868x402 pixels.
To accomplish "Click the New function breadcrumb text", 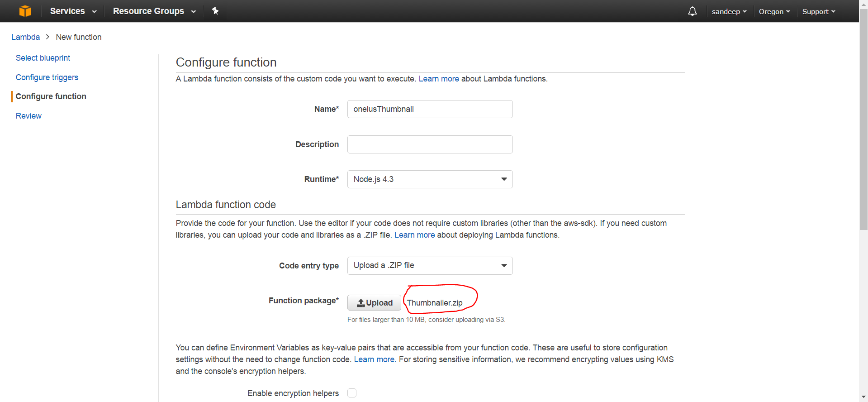I will click(79, 37).
